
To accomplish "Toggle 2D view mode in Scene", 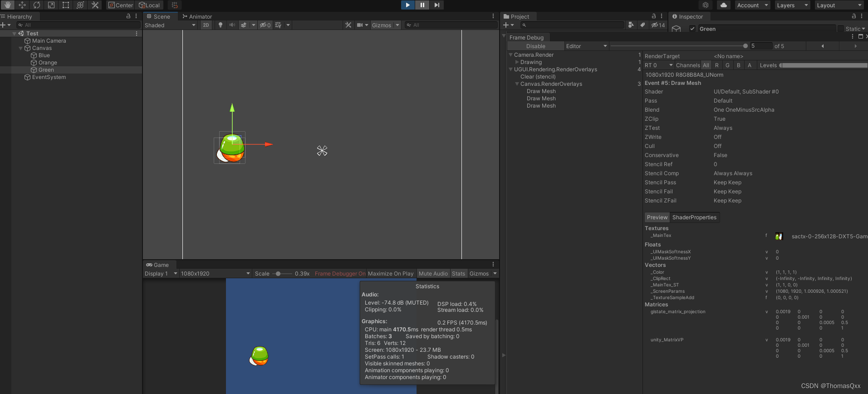I will point(206,25).
